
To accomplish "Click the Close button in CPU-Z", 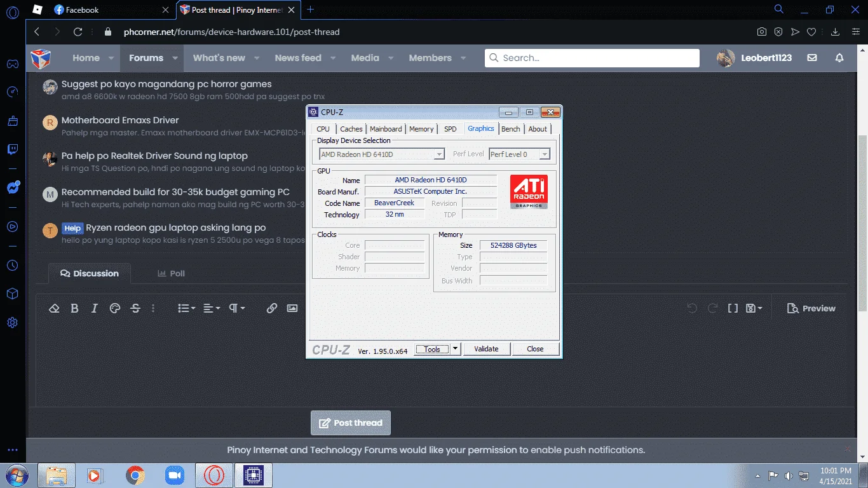I will coord(535,349).
